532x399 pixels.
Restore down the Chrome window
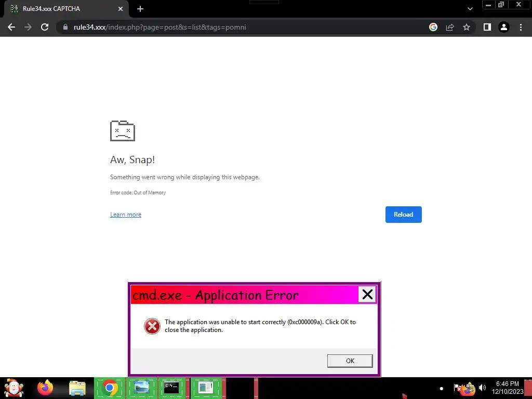click(501, 5)
